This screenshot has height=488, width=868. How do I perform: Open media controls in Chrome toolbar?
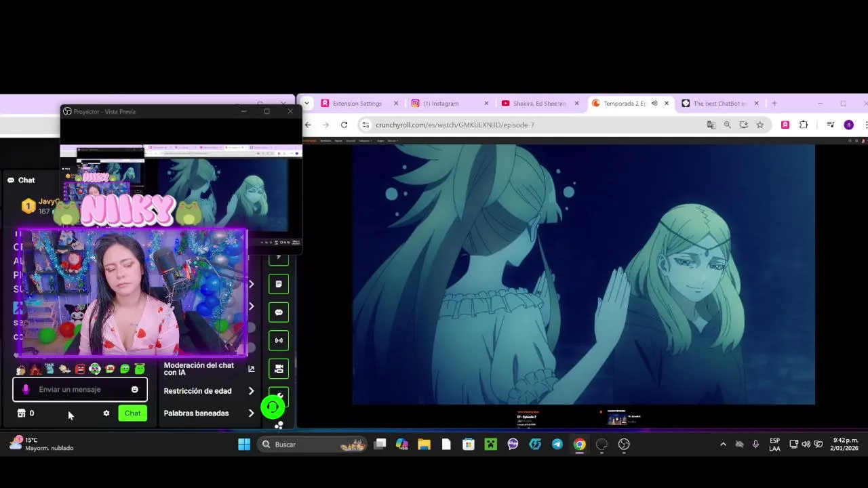[x=830, y=125]
